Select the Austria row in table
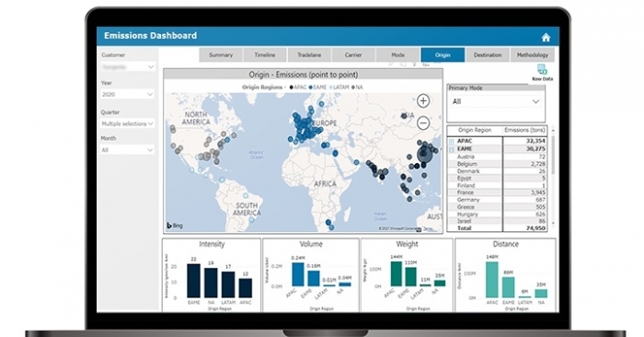This screenshot has height=337, width=644. coord(497,157)
